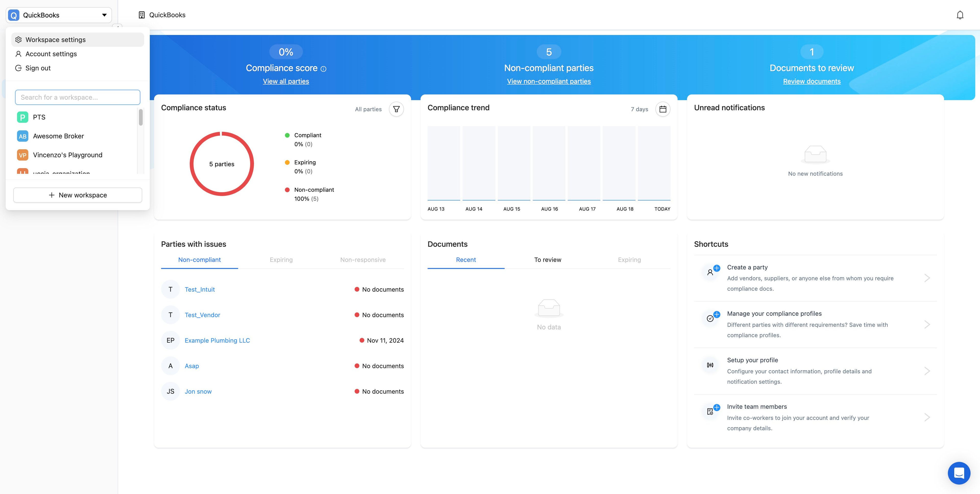
Task: Expand the Create a party chevron arrow
Action: [927, 278]
